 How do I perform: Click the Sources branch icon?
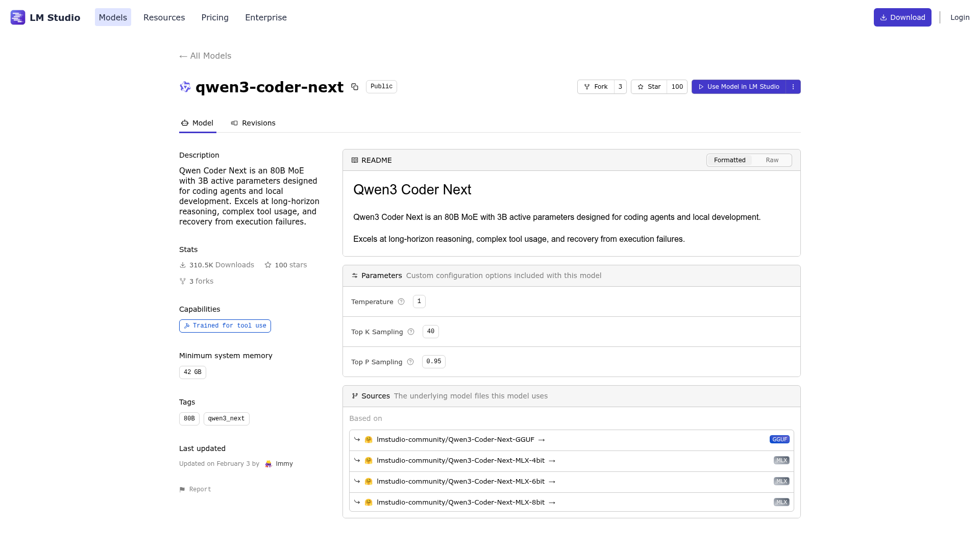(x=355, y=396)
